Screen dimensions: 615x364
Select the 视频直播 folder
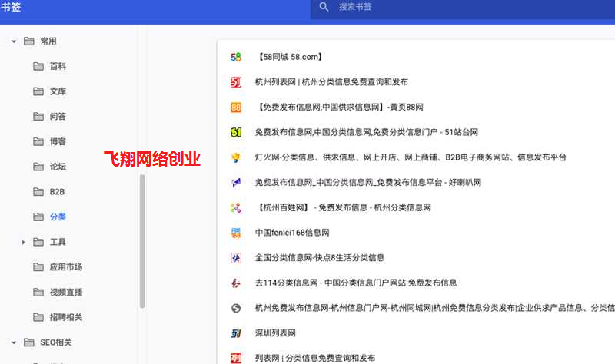(66, 292)
